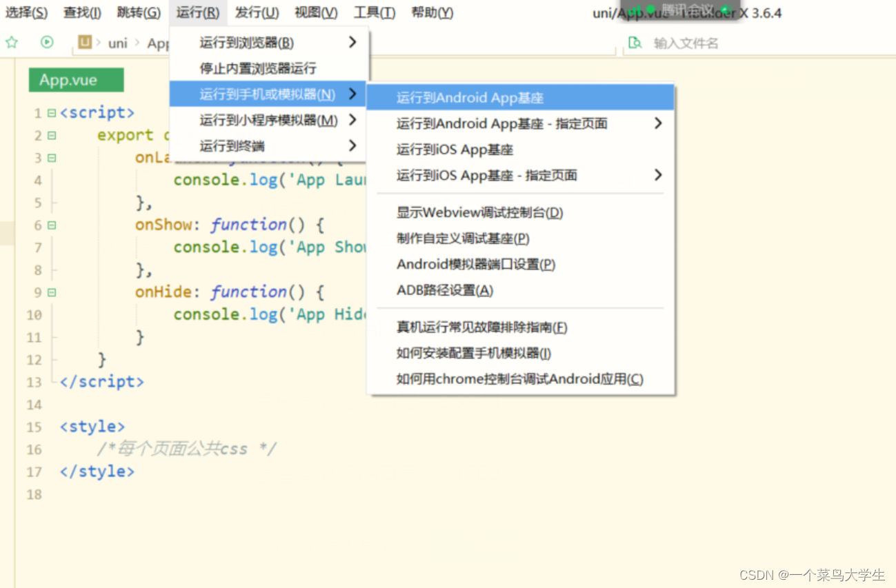Open Android模拟器端口设置(P)
Viewport: 896px width, 588px height.
point(521,264)
